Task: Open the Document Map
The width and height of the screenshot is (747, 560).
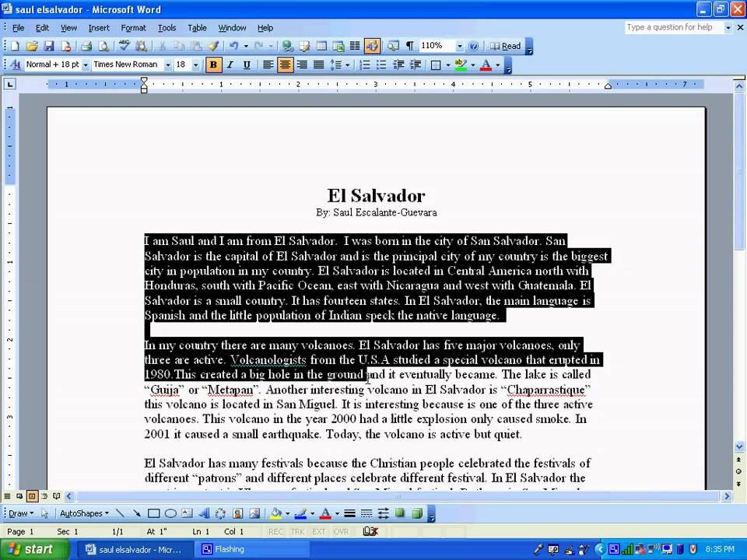Action: (393, 46)
